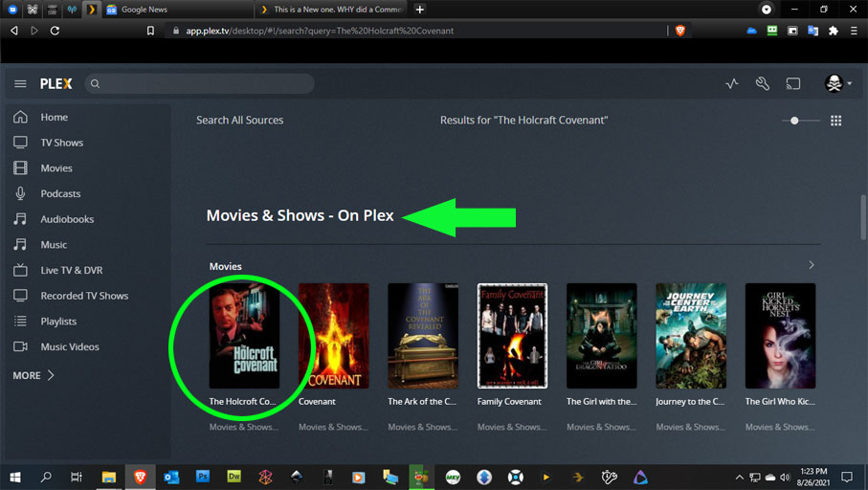
Task: Open Dreamweaver from taskbar
Action: (x=234, y=477)
